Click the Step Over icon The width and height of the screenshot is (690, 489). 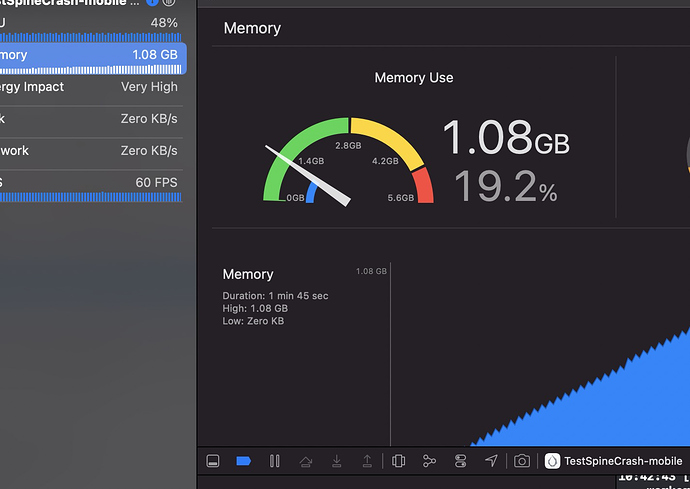pos(306,461)
